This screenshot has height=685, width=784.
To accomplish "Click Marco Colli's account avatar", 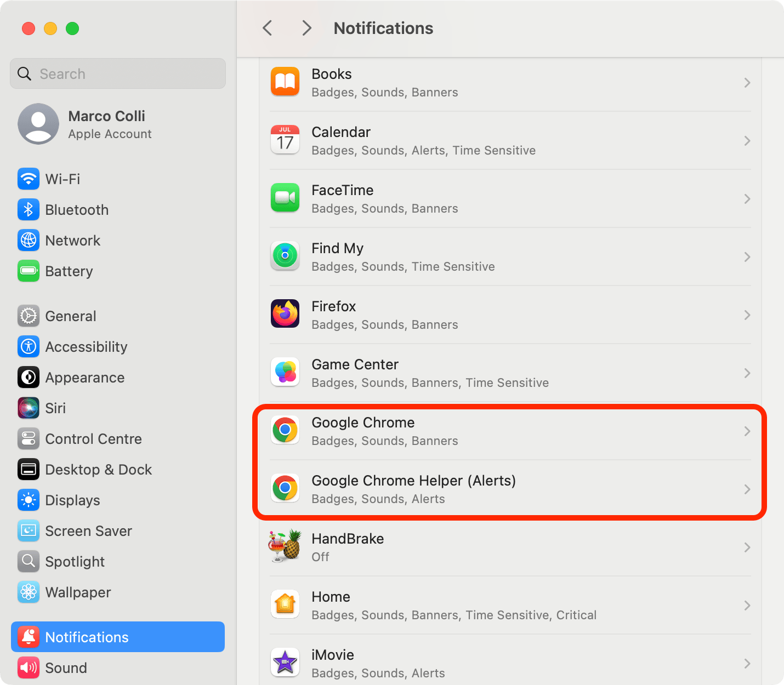I will 38,124.
